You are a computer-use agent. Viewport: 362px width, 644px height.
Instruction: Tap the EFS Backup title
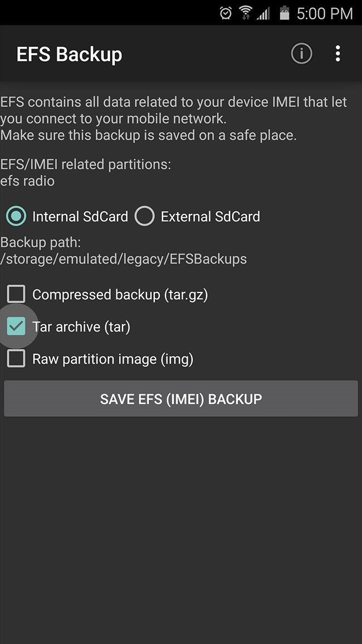point(70,54)
